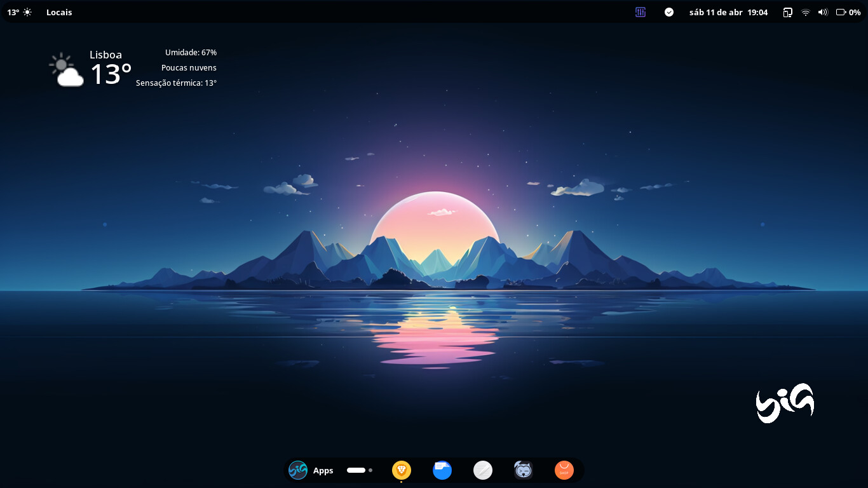Open the Locais menu in top bar
The height and width of the screenshot is (488, 868).
(59, 12)
